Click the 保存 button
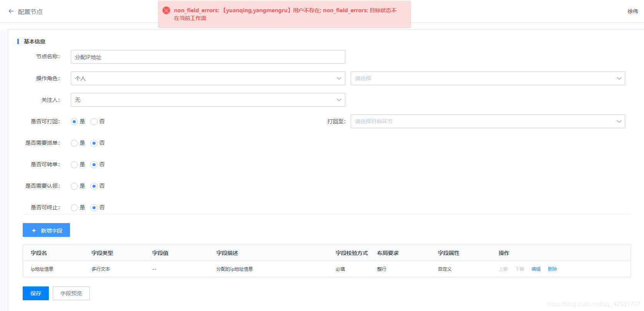The width and height of the screenshot is (644, 311). (x=36, y=293)
